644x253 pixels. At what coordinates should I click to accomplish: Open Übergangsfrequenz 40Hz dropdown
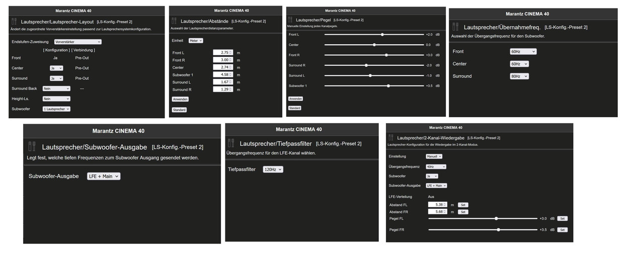pos(436,166)
